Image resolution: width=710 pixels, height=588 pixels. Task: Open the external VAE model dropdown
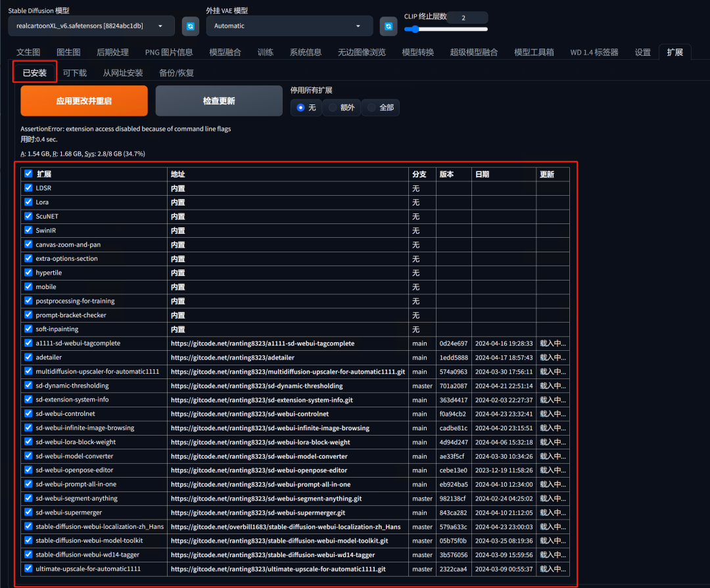coord(289,26)
